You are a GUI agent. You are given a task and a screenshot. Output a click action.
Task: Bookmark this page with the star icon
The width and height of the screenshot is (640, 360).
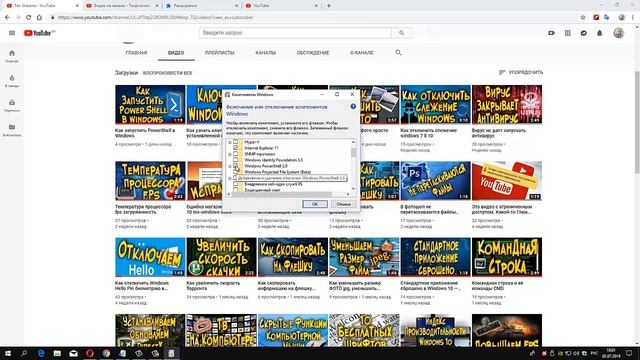coord(583,17)
